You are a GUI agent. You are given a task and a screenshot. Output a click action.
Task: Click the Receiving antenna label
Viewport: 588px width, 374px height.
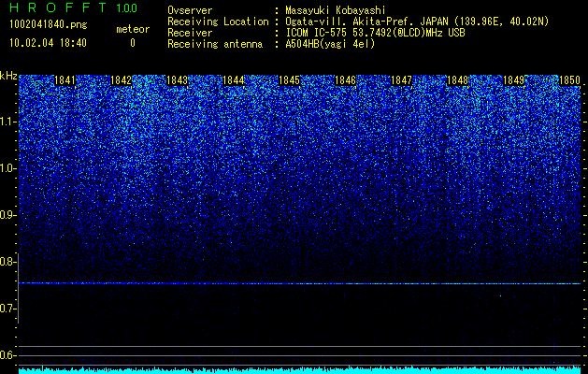pyautogui.click(x=215, y=44)
